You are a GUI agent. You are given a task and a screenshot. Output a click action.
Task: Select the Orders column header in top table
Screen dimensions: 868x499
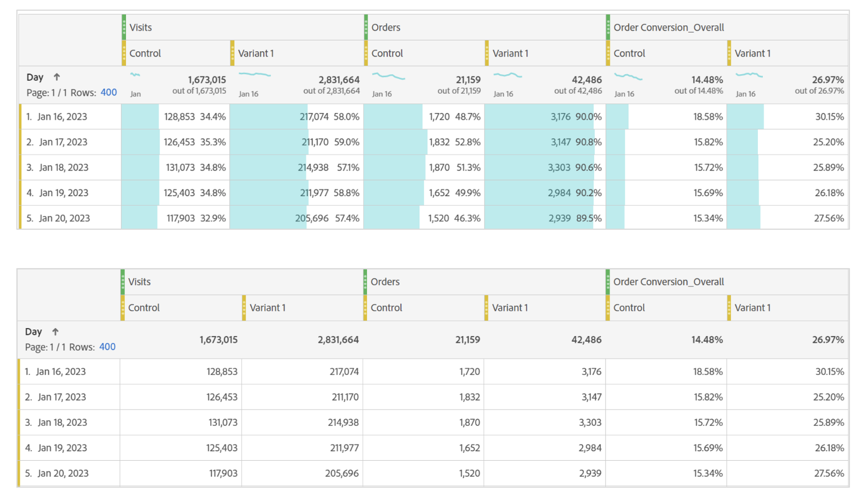386,28
